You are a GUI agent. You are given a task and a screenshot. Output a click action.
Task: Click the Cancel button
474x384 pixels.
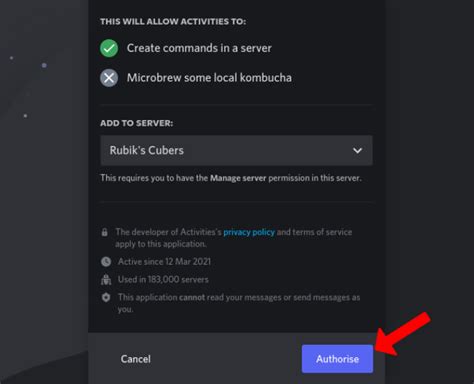(136, 359)
